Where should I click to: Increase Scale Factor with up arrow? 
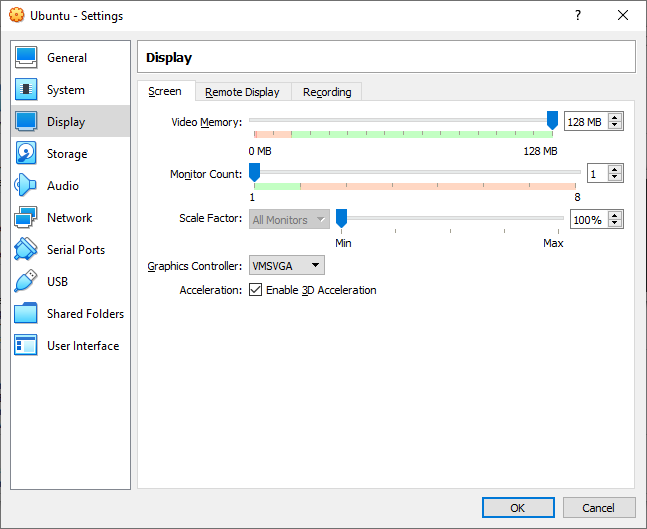[615, 215]
